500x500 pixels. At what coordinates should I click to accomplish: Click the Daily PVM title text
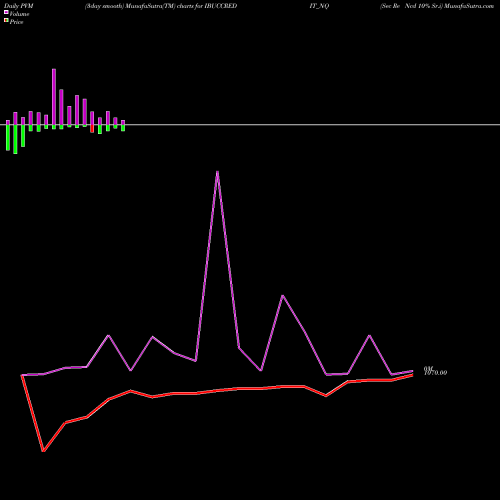[19, 6]
